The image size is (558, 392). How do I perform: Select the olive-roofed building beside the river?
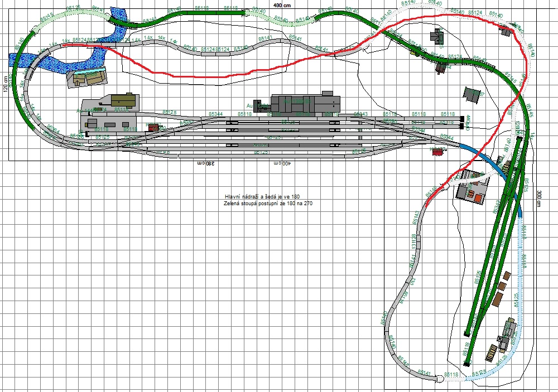pyautogui.click(x=88, y=79)
